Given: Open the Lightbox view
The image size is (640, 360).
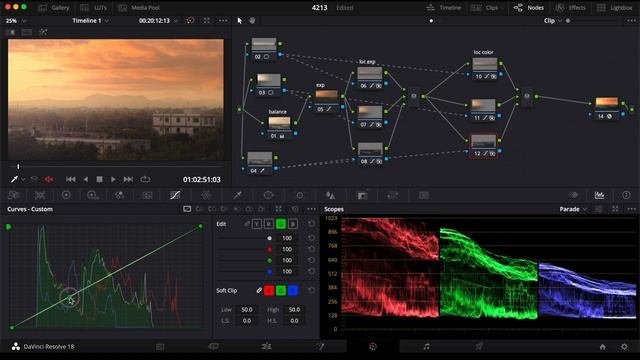Looking at the screenshot, I should click(x=615, y=8).
